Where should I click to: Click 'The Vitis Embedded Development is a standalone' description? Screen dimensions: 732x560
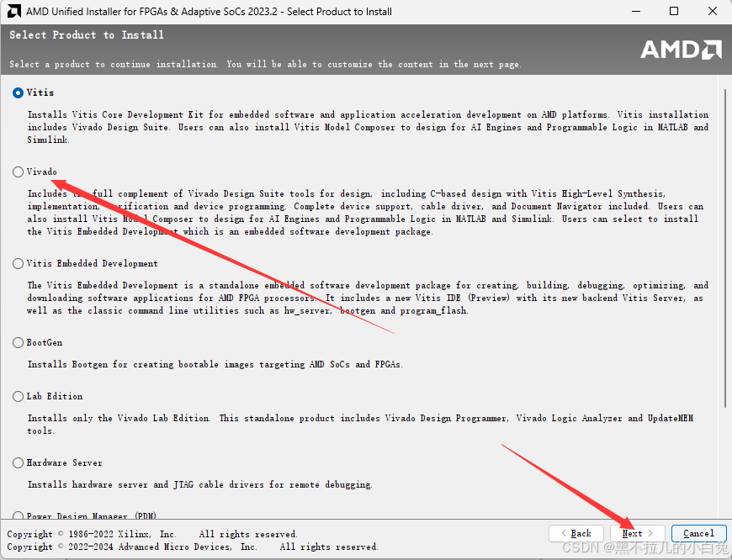click(368, 298)
